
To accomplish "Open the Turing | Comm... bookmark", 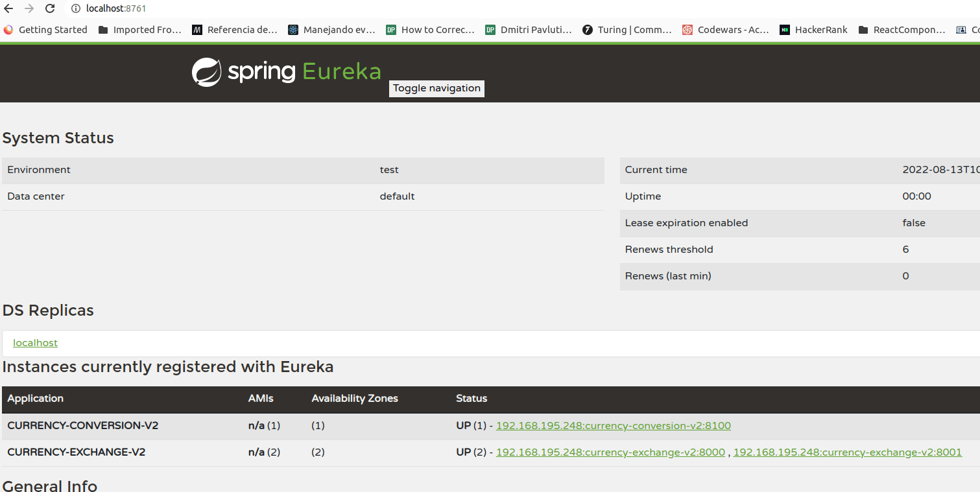I will (627, 30).
